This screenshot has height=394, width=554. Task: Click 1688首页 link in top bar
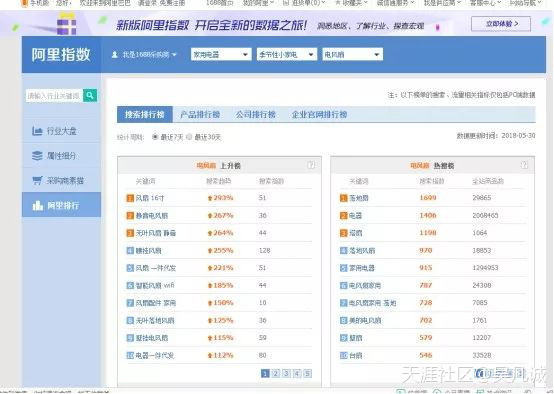pyautogui.click(x=219, y=3)
